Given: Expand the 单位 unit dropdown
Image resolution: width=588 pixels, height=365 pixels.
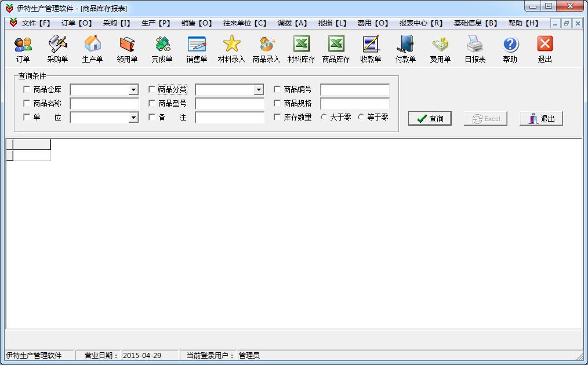Looking at the screenshot, I should (133, 118).
